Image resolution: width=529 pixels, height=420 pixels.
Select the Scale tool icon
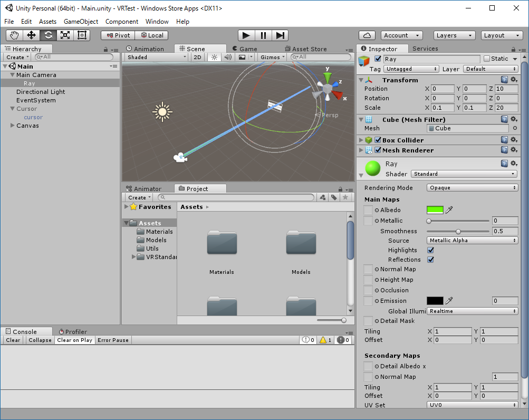[x=65, y=35]
